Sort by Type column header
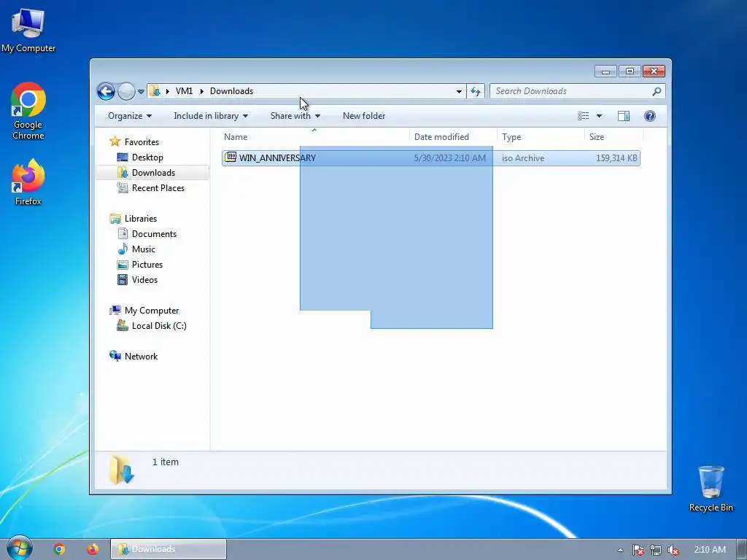The width and height of the screenshot is (747, 560). (541, 136)
